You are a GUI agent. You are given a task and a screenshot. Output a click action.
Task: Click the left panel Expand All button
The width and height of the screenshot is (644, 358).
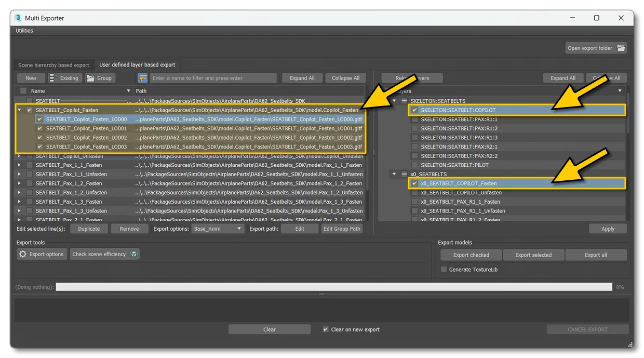302,78
